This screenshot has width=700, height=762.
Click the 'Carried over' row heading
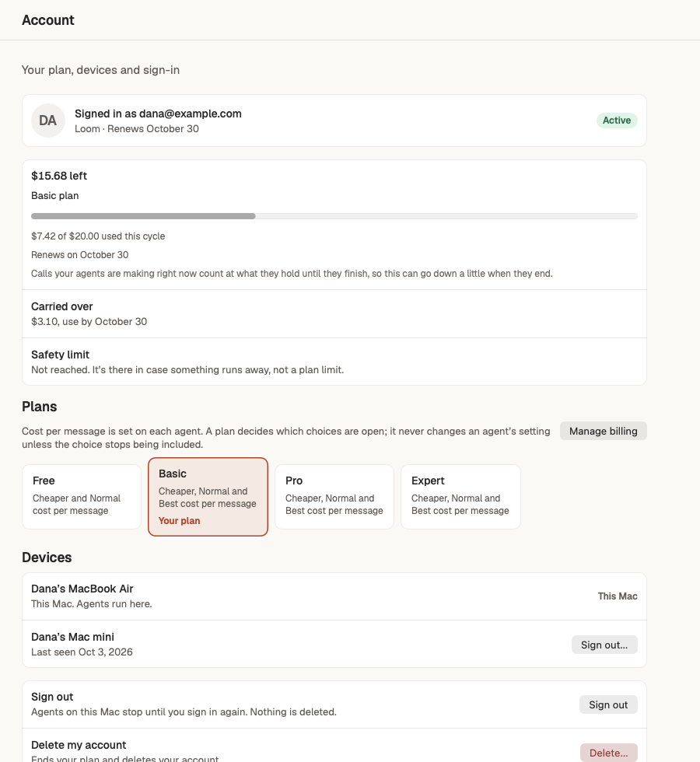pyautogui.click(x=61, y=306)
